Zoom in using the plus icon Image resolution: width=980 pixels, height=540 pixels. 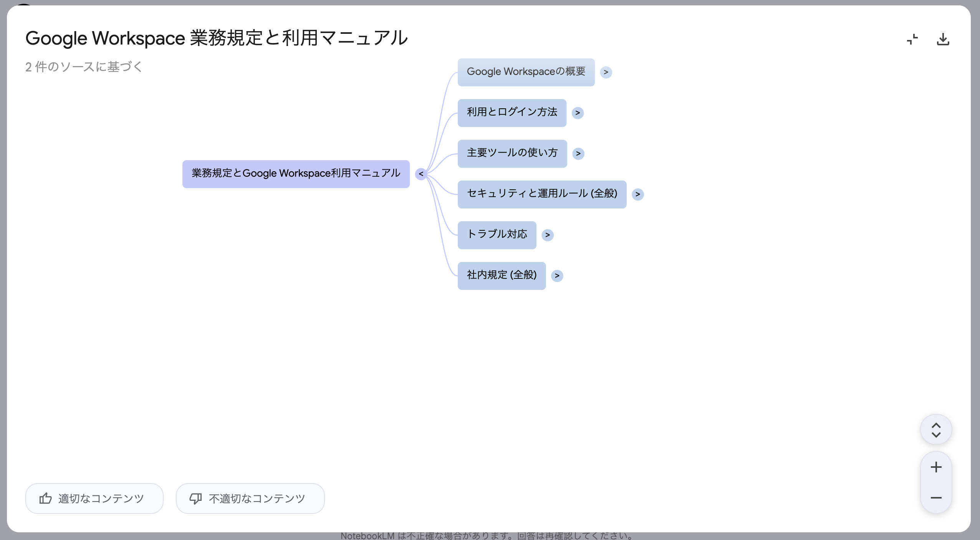(936, 467)
